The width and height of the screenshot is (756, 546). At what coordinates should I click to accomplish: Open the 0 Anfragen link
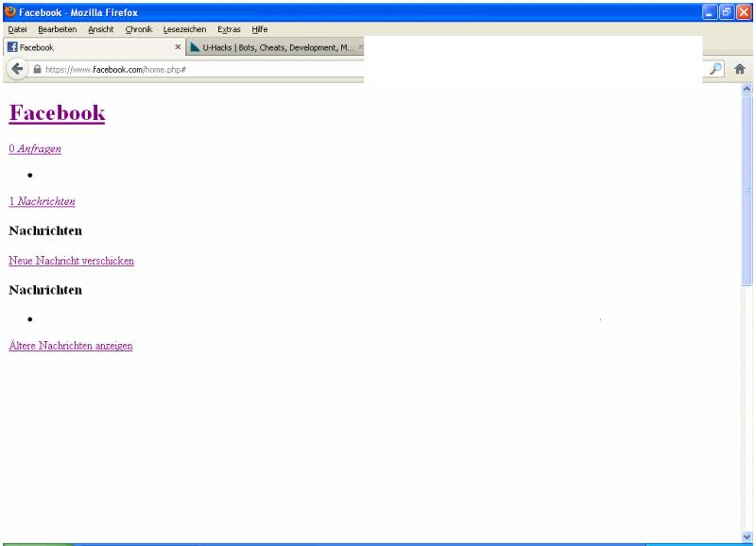[x=35, y=149]
